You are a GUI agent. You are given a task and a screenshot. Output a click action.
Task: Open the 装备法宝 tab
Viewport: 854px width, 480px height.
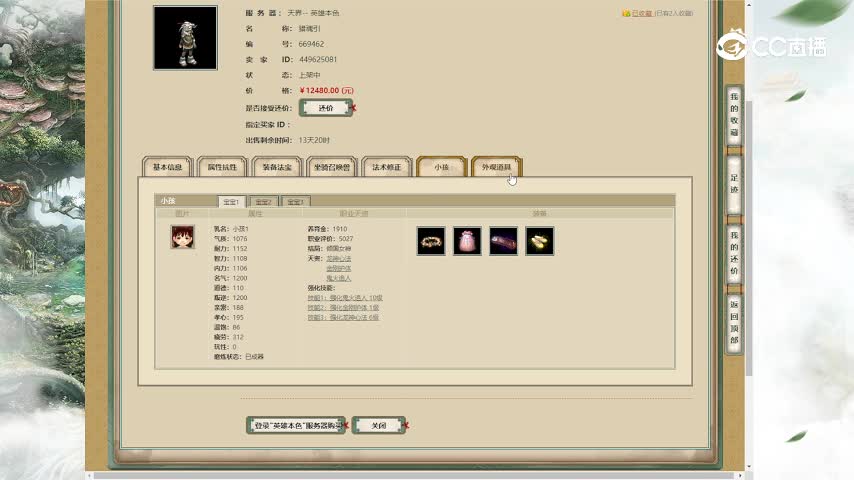(x=277, y=167)
